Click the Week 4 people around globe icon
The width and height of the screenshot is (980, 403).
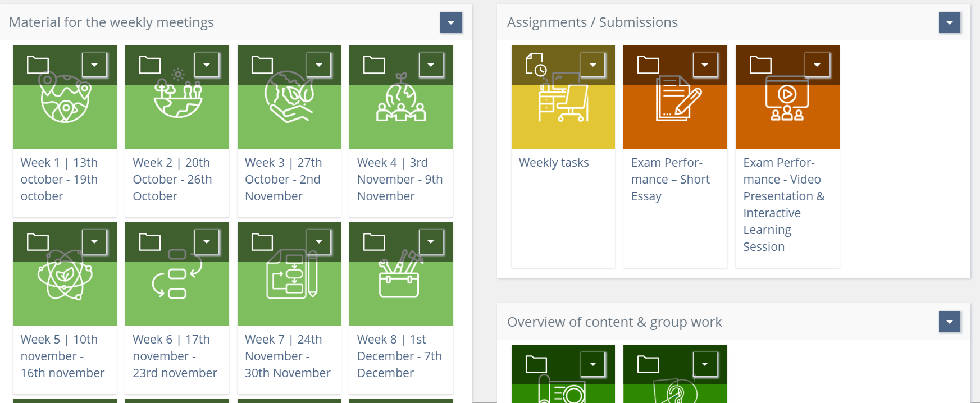coord(401,101)
